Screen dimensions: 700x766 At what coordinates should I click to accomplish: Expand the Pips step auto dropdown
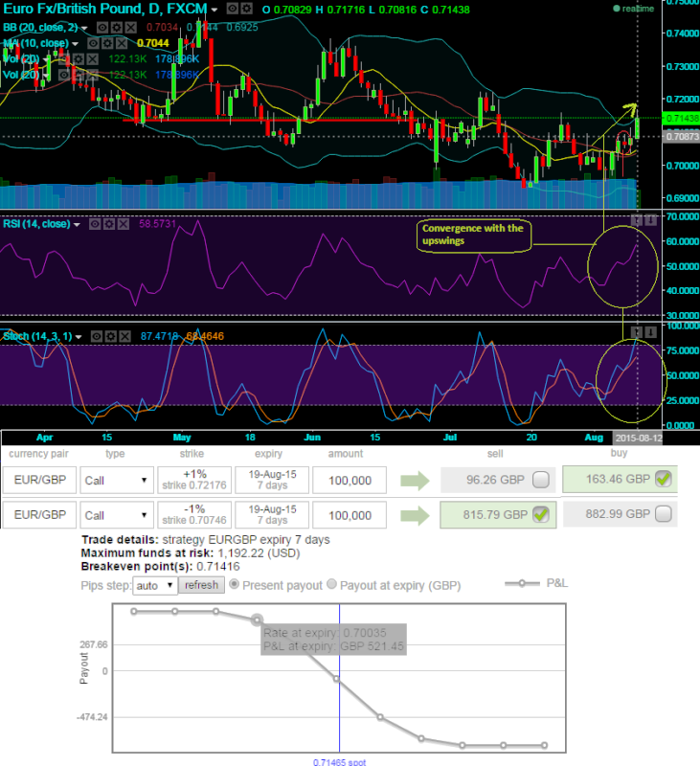157,585
